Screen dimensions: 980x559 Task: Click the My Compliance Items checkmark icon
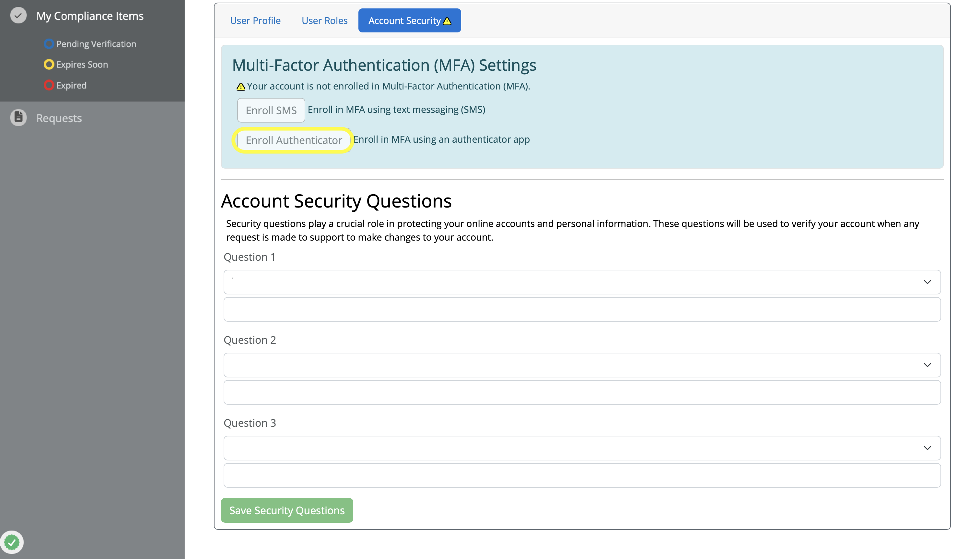18,16
